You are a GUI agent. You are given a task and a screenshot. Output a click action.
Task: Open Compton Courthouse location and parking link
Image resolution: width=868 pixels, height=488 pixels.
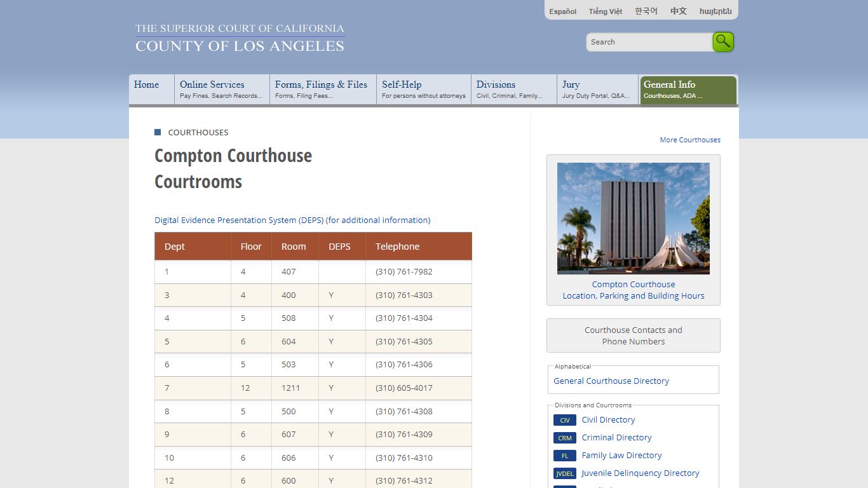pyautogui.click(x=634, y=290)
